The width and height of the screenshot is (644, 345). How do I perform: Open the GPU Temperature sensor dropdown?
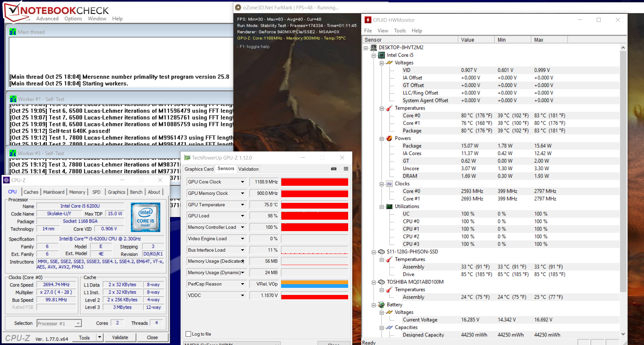(x=242, y=205)
